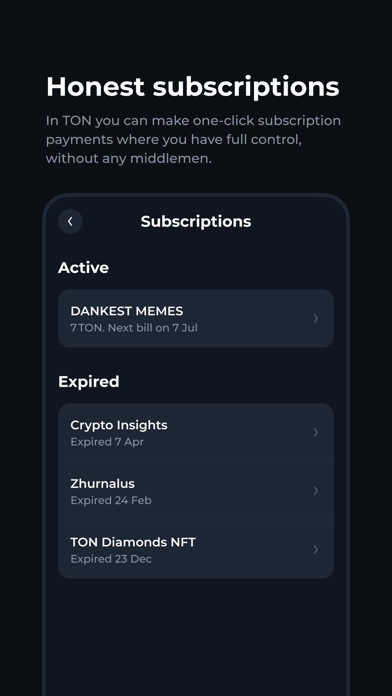Tap the back arrow button
392x696 pixels.
(70, 221)
